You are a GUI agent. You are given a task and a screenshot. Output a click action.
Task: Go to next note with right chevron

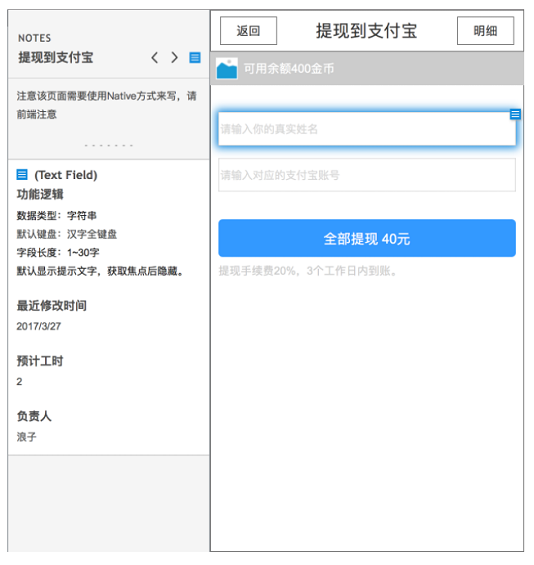(x=175, y=58)
